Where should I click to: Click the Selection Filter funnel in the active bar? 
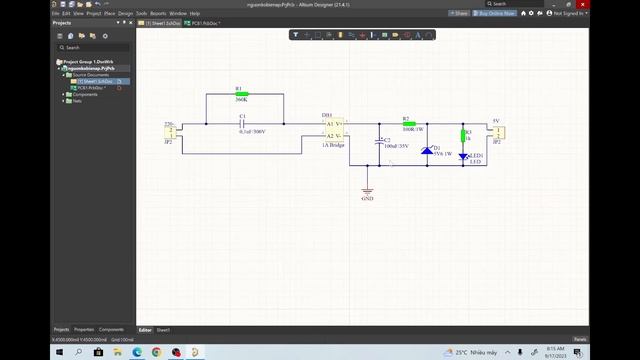(296, 35)
